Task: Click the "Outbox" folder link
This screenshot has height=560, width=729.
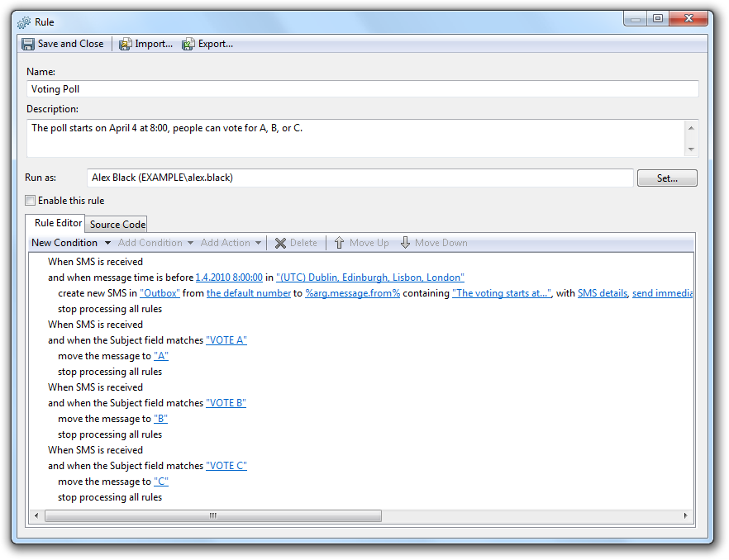Action: click(156, 293)
